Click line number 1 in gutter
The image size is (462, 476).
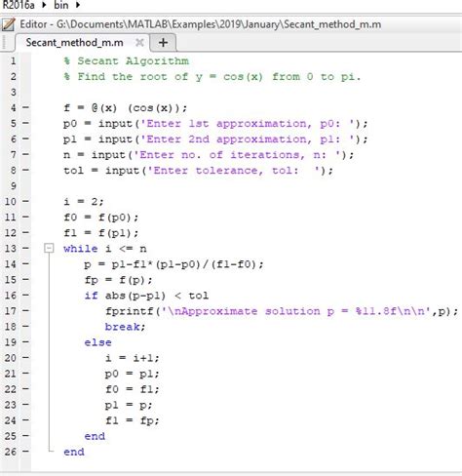13,60
